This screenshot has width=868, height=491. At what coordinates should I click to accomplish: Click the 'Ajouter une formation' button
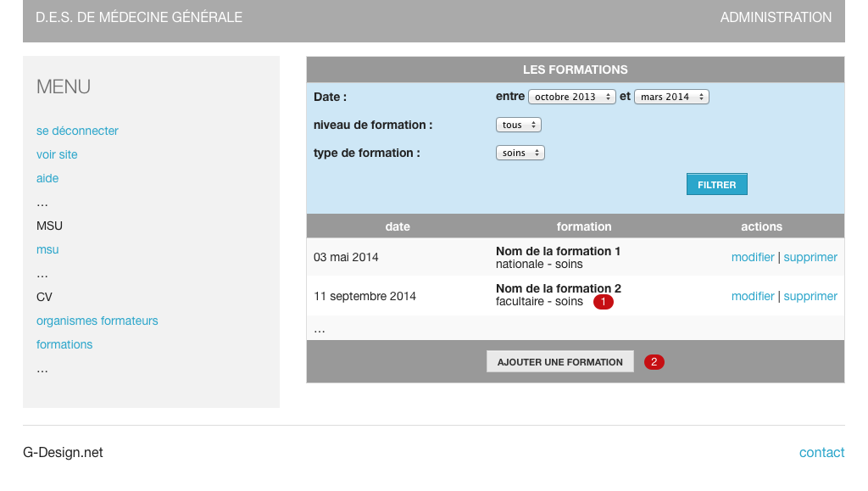coord(559,362)
